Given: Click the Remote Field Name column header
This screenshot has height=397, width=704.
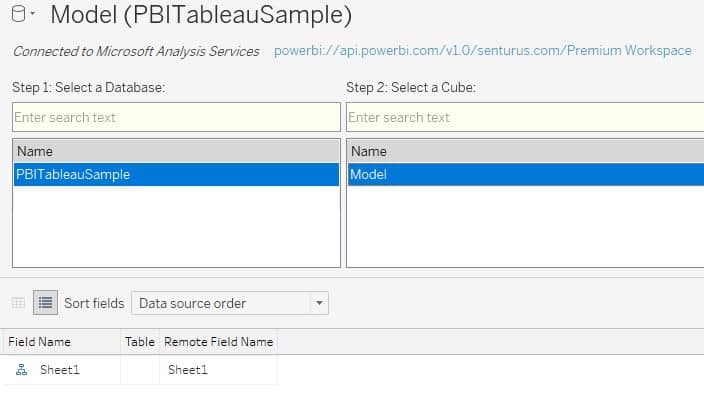Looking at the screenshot, I should click(219, 342).
